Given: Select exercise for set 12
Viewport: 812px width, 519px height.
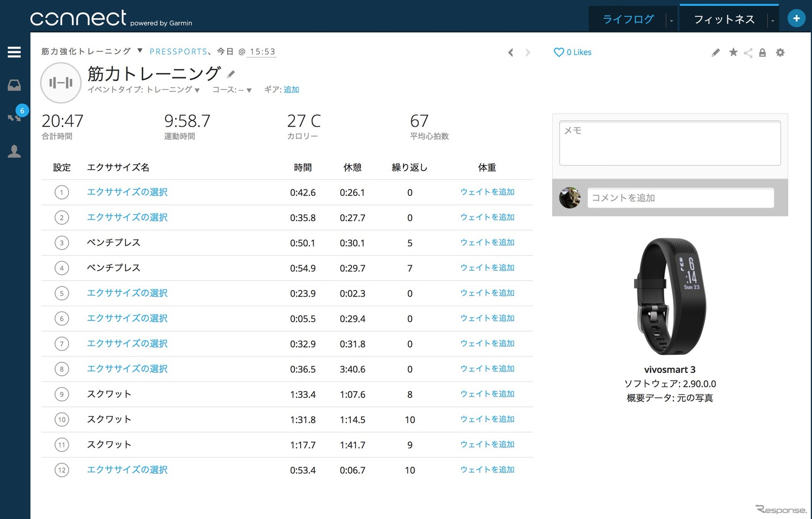Looking at the screenshot, I should [x=127, y=470].
